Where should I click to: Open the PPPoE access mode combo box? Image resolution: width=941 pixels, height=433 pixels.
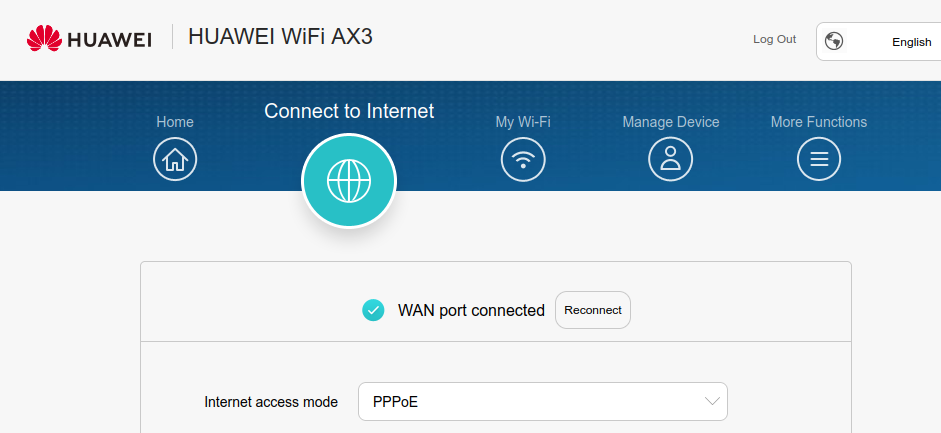tap(543, 401)
